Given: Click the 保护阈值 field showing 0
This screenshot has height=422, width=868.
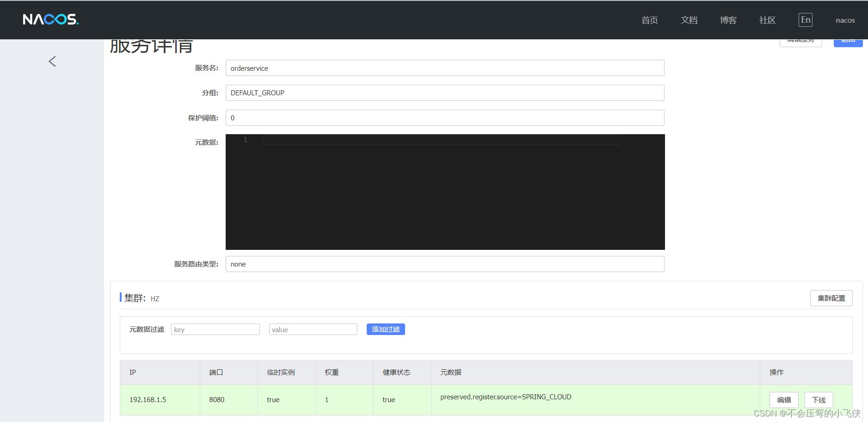Looking at the screenshot, I should pos(445,118).
